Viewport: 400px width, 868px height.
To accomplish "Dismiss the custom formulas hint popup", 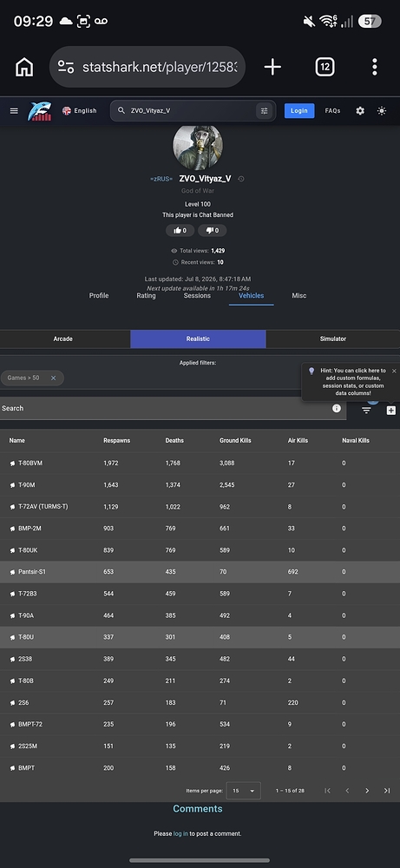I will 394,371.
